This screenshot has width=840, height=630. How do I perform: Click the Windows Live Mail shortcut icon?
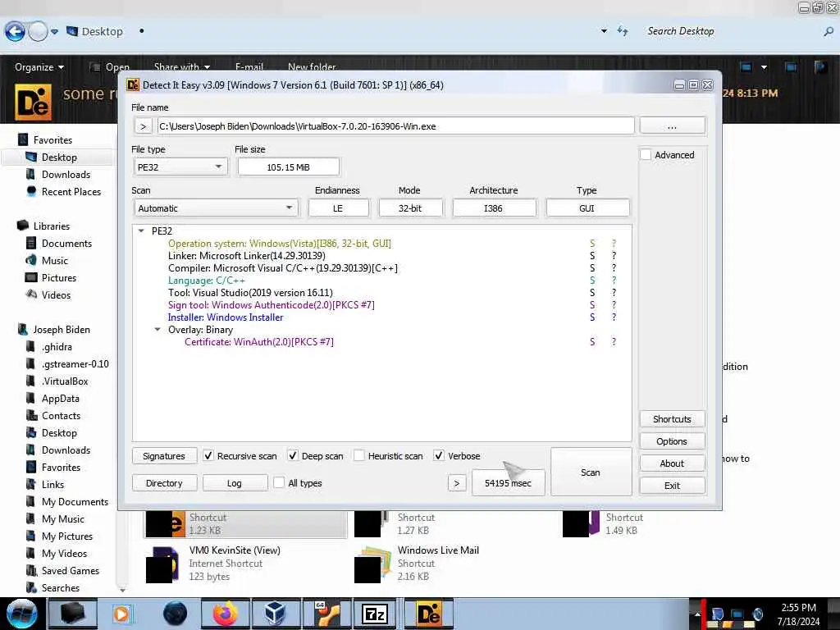(372, 564)
